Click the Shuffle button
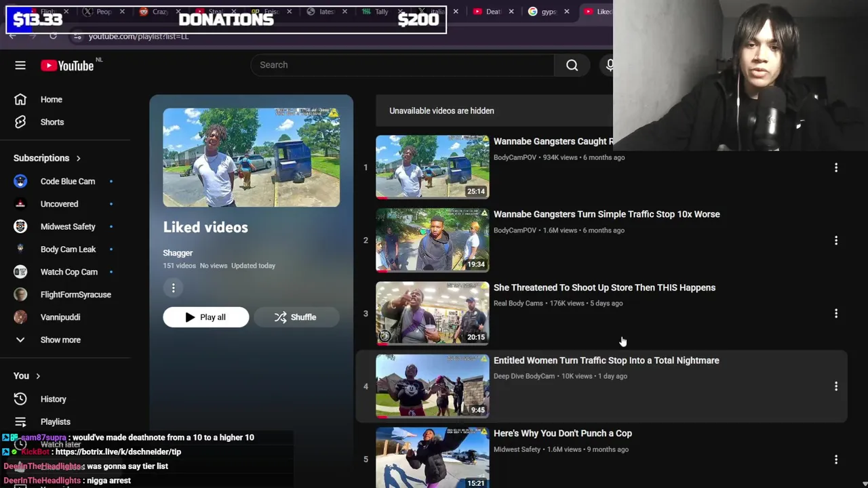The width and height of the screenshot is (868, 488). pos(296,317)
